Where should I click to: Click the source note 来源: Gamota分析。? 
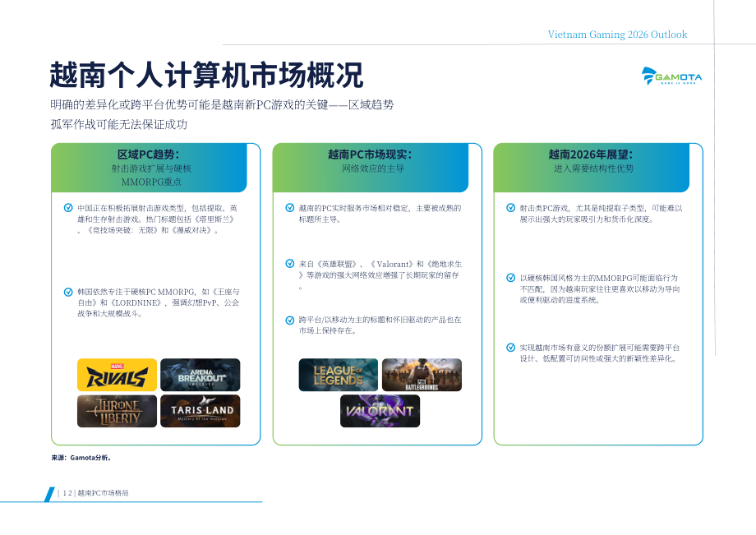[82, 458]
